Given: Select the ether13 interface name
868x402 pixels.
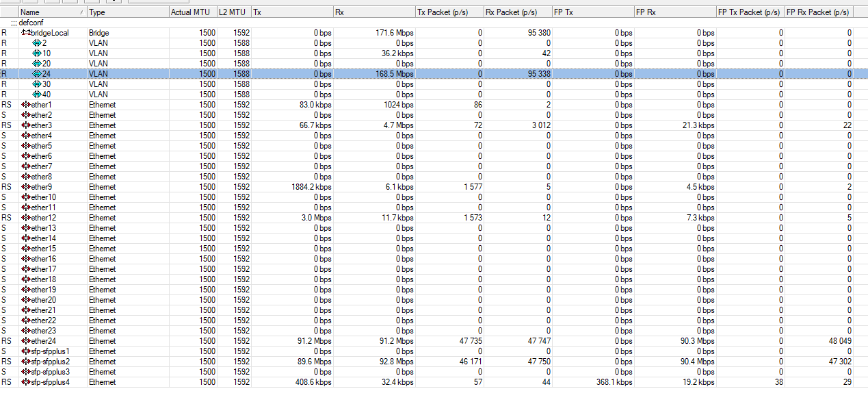Looking at the screenshot, I should coord(44,228).
